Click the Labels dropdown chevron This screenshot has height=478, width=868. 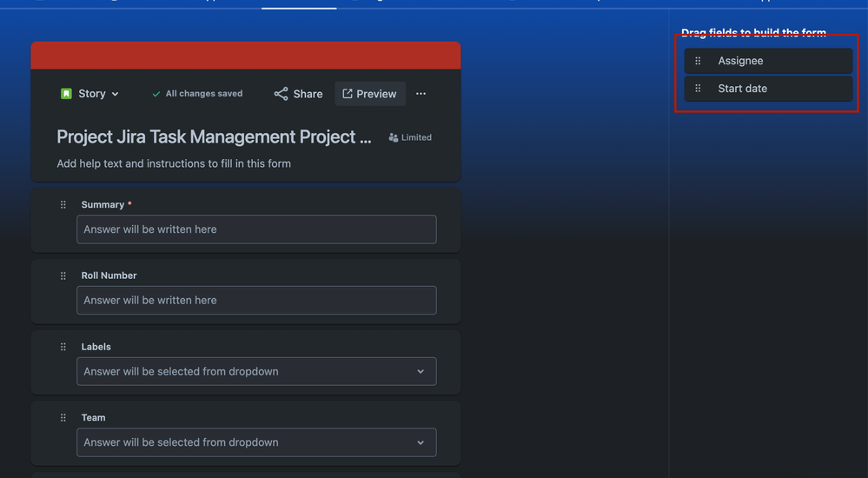421,372
